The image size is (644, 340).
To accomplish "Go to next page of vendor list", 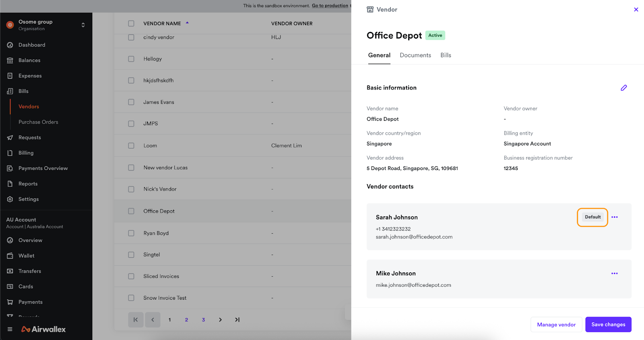I will coord(220,320).
